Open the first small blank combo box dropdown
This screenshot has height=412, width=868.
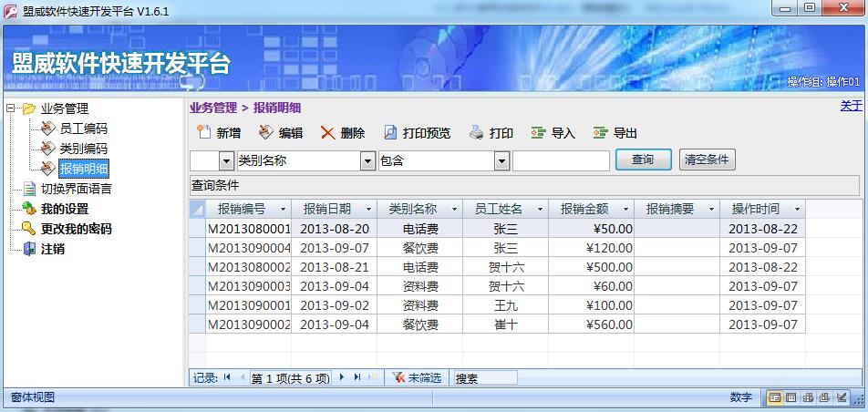tap(226, 161)
